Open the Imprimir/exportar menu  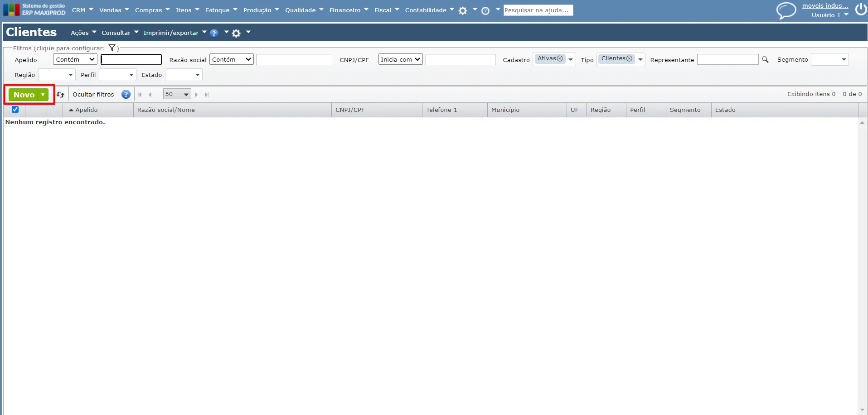[175, 33]
